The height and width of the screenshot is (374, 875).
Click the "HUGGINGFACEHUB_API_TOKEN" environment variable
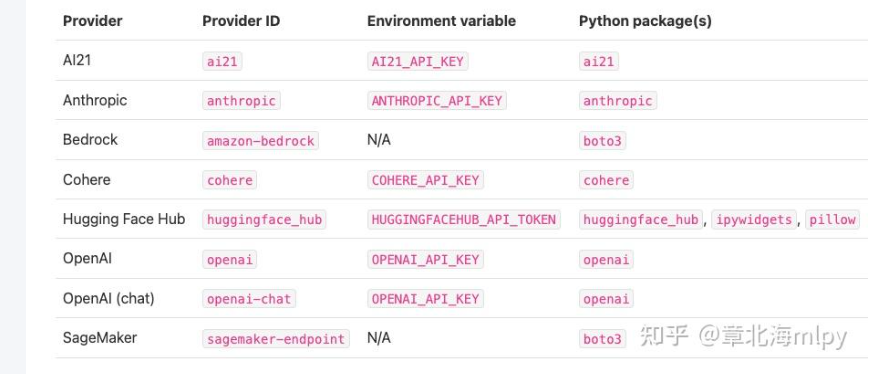click(464, 220)
